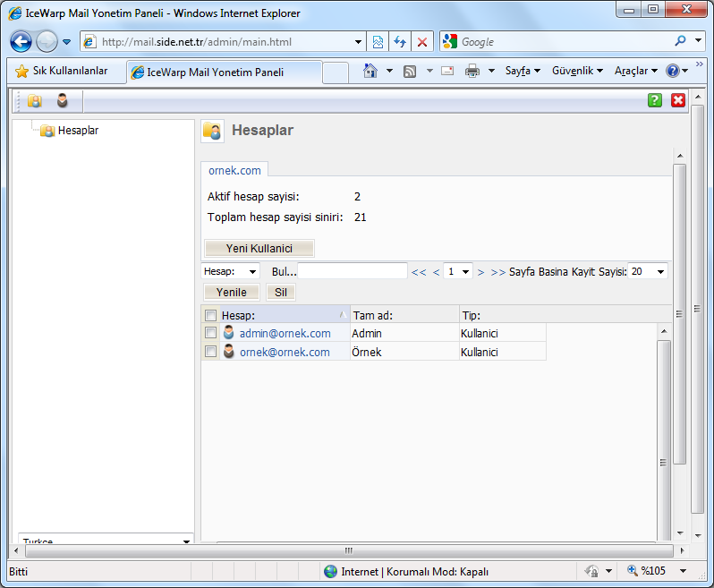This screenshot has width=714, height=588.
Task: Open the admin@ornek.com account link
Action: pos(285,334)
